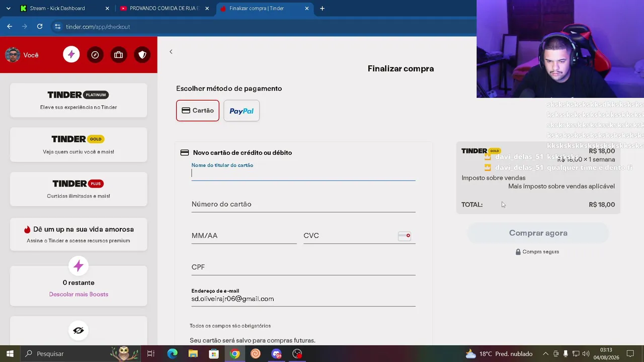
Task: Close the YouTube PROVANDO COMIDA tab
Action: [x=207, y=9]
